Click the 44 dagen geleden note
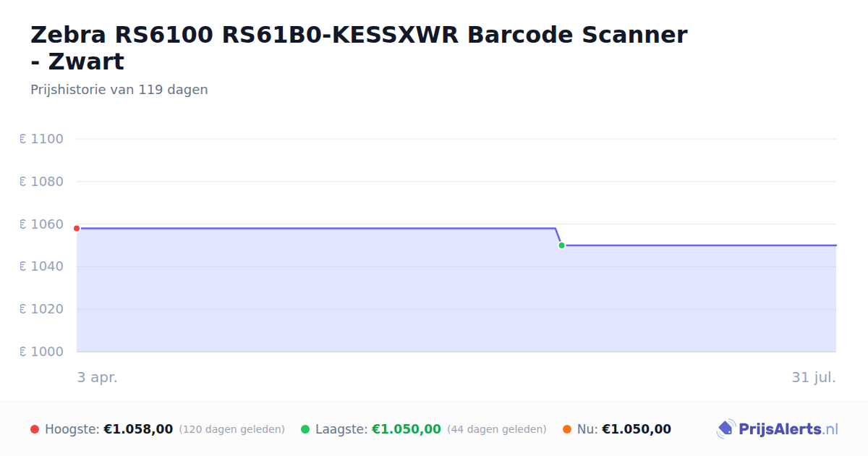 (497, 429)
